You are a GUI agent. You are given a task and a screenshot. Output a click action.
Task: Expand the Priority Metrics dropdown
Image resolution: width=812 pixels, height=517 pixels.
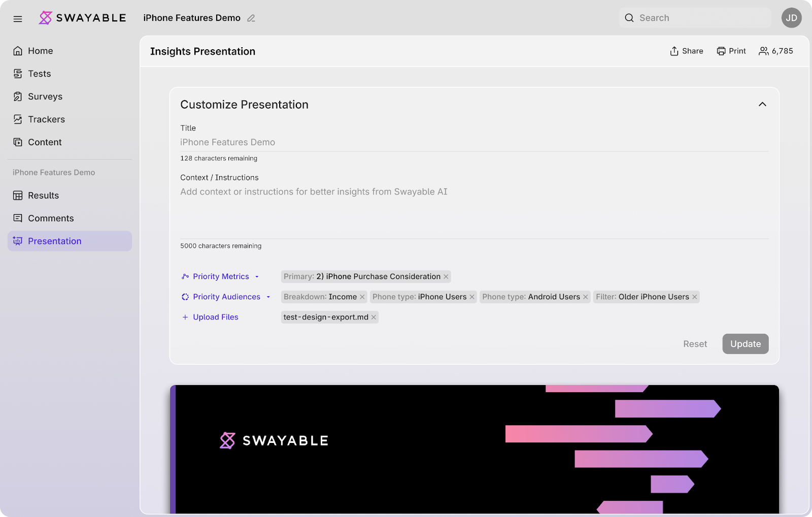(x=257, y=277)
